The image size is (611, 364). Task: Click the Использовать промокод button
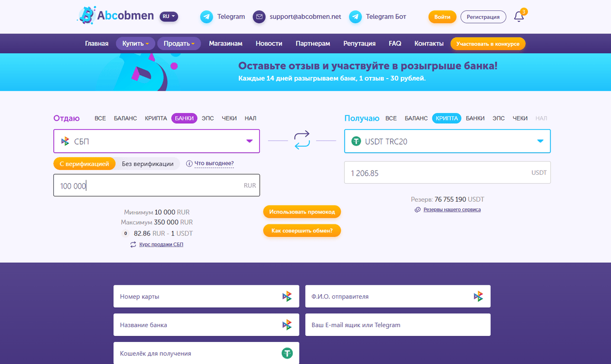point(302,212)
